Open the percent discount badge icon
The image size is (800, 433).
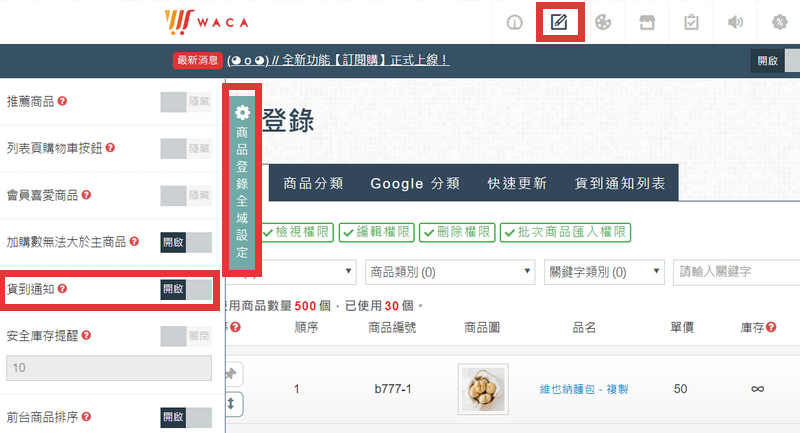coord(780,22)
